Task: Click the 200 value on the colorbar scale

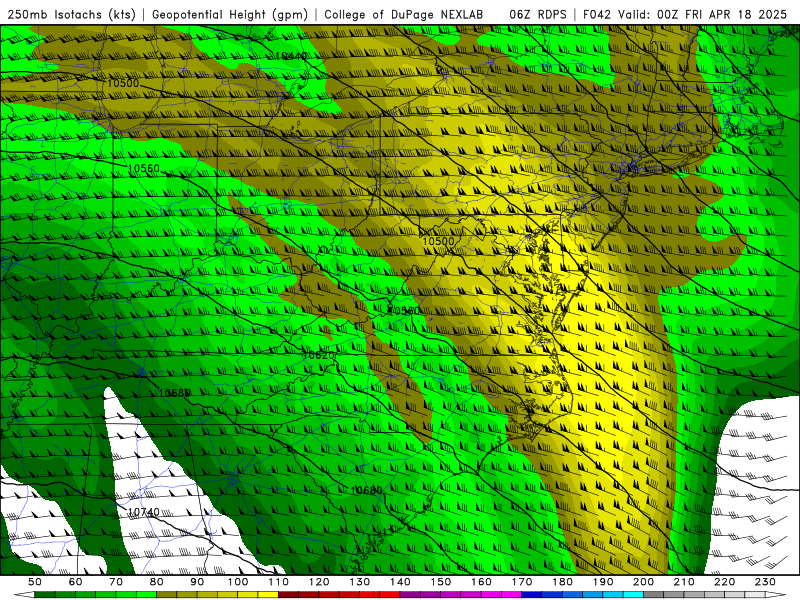Action: [643, 582]
